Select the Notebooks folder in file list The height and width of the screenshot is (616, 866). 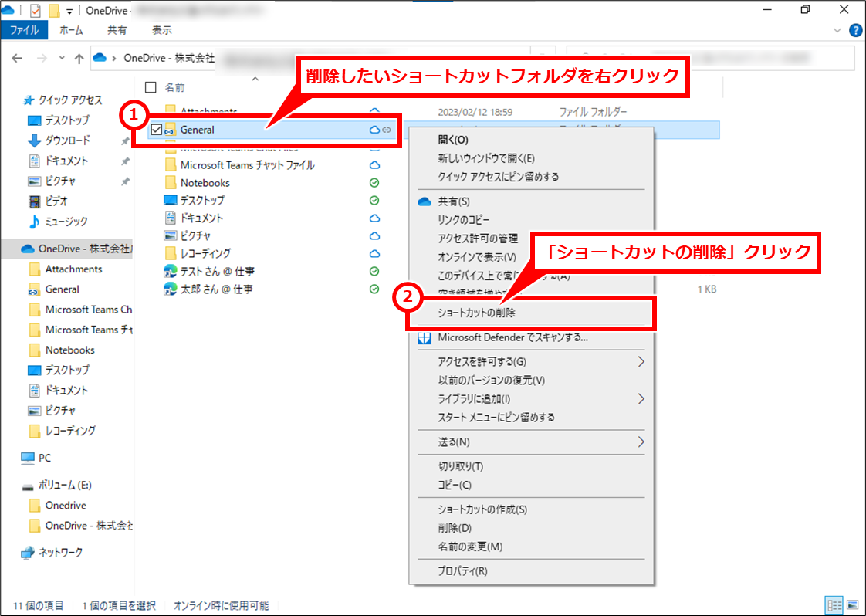point(205,183)
